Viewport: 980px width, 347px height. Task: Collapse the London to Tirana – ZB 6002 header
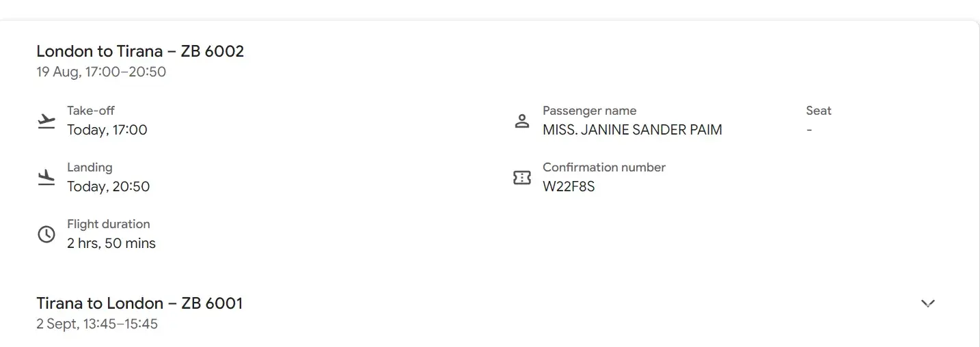(140, 51)
